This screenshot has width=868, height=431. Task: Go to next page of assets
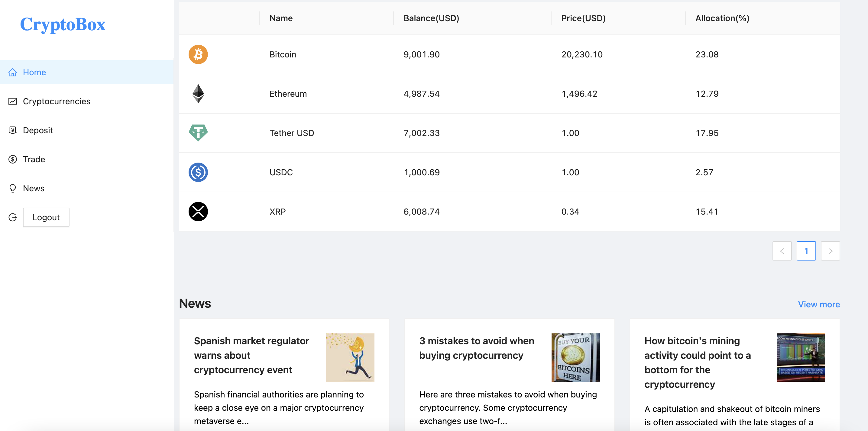click(x=830, y=251)
